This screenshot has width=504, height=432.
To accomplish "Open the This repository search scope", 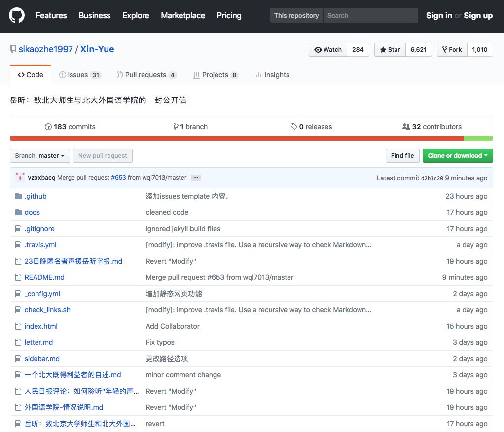I will coord(296,15).
